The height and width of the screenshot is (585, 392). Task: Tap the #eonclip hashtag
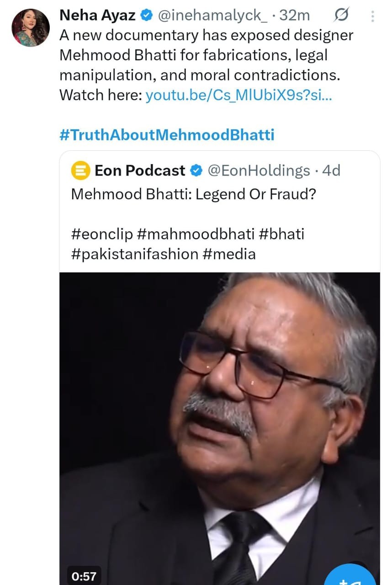pos(102,234)
